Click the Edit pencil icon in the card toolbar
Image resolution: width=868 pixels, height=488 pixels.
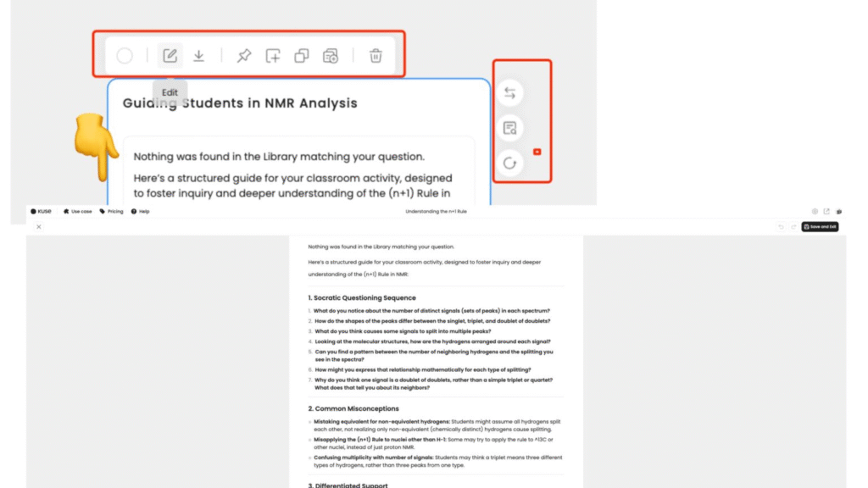click(x=170, y=56)
